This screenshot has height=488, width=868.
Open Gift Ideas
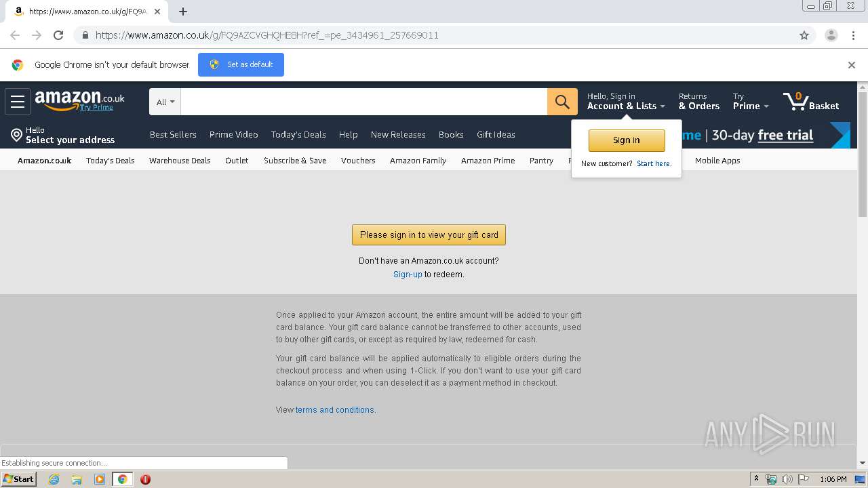pyautogui.click(x=496, y=135)
